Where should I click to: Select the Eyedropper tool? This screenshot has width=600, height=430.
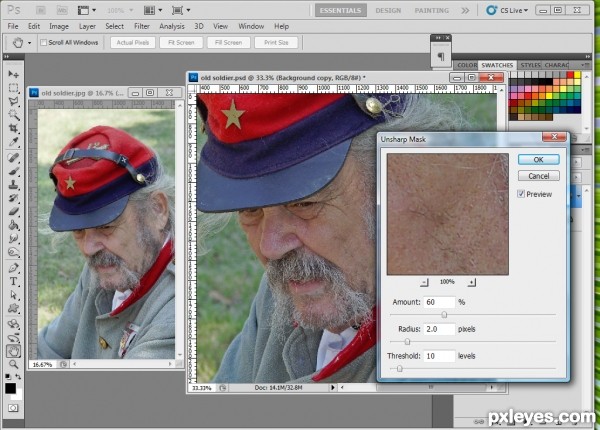[13, 142]
